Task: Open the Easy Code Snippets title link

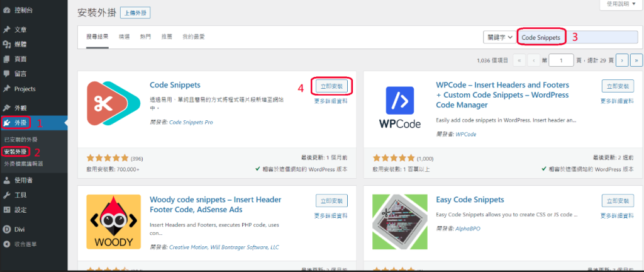Action: tap(470, 200)
